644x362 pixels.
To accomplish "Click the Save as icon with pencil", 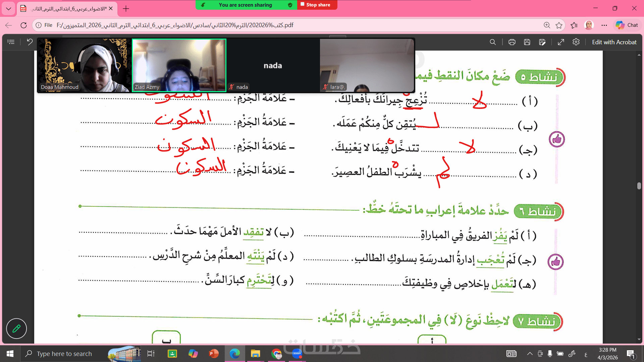I will coord(542,42).
